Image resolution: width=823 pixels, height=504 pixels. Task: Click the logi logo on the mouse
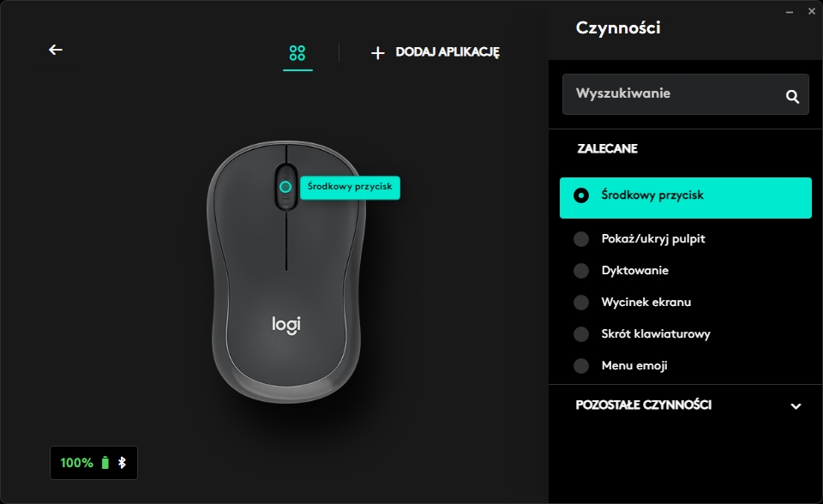click(x=286, y=325)
